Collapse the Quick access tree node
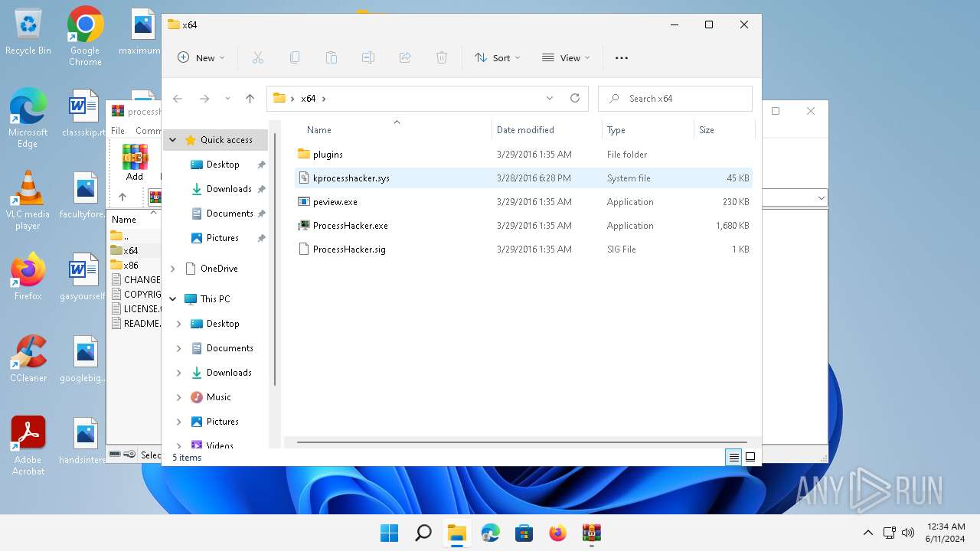The width and height of the screenshot is (980, 551). 173,140
